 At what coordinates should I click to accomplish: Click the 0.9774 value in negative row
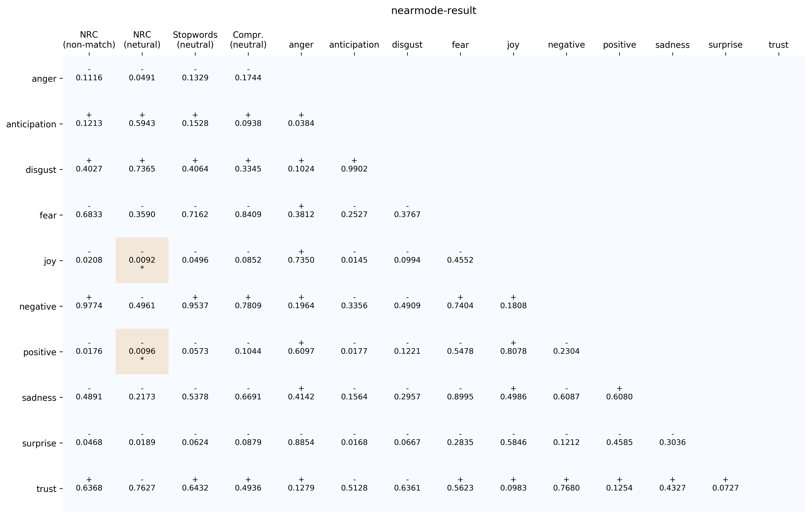89,306
